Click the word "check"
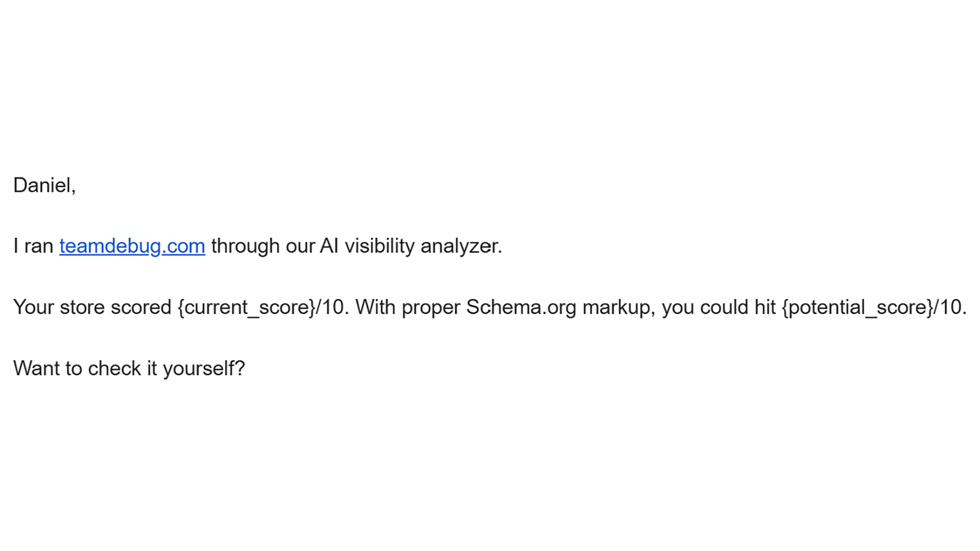The width and height of the screenshot is (980, 551). (114, 368)
